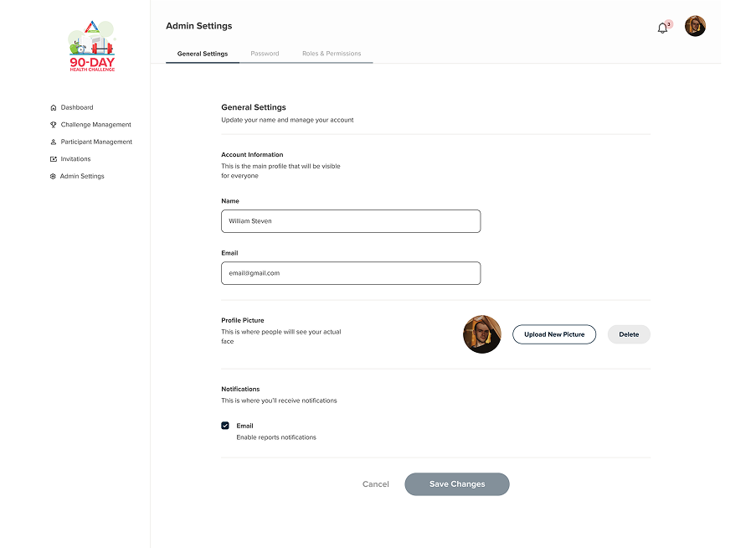Click the Participant Management person icon
756x548 pixels.
coord(54,142)
